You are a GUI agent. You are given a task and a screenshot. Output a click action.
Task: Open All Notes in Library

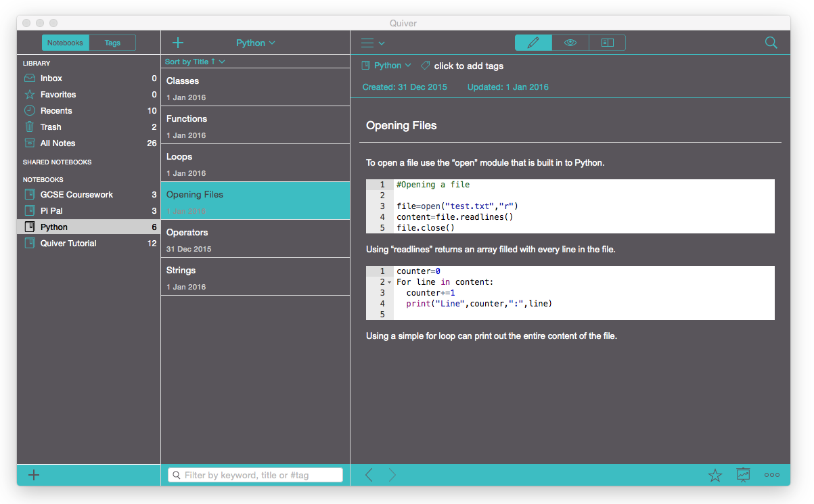click(x=89, y=143)
